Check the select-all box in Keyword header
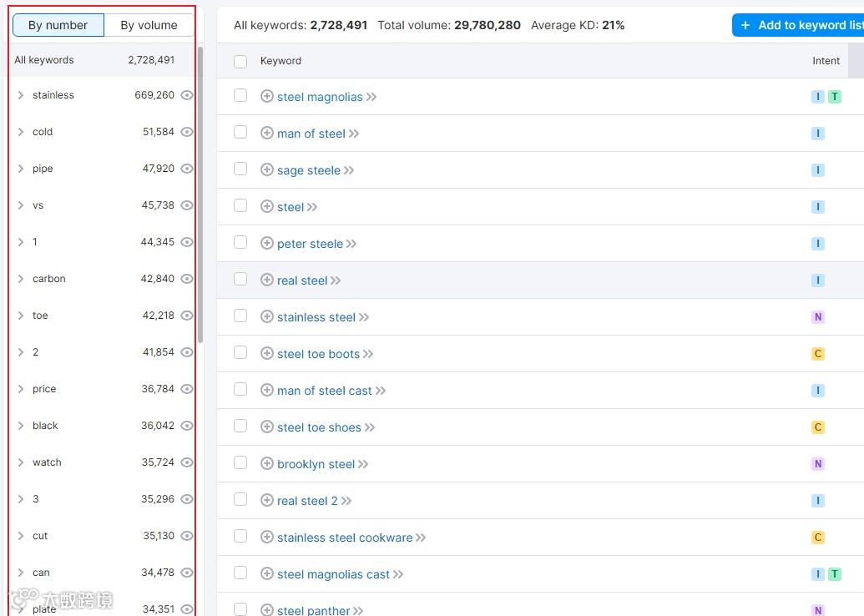 click(240, 61)
